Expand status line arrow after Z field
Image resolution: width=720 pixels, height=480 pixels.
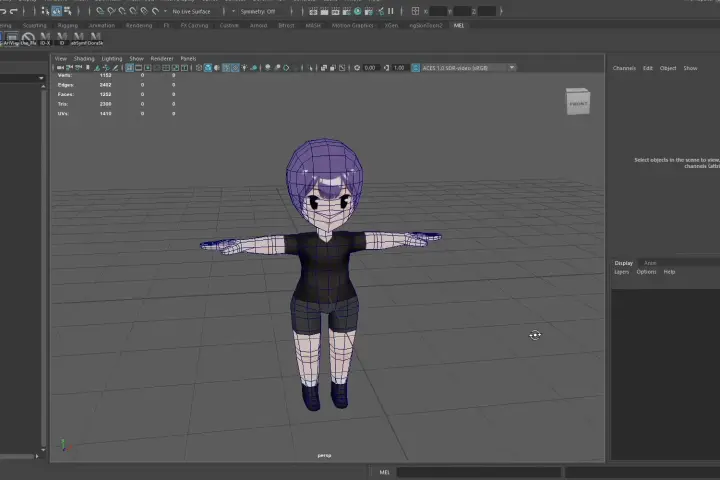501,11
